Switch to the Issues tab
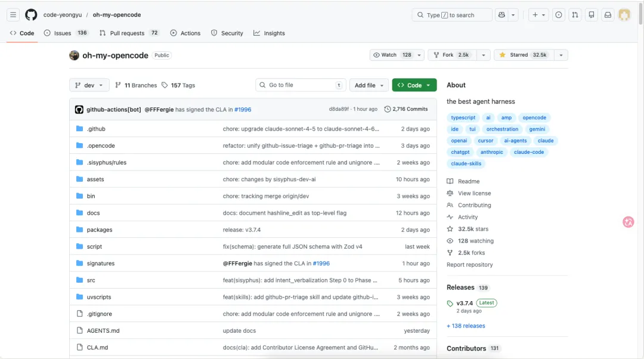The image size is (644, 359). pyautogui.click(x=66, y=33)
